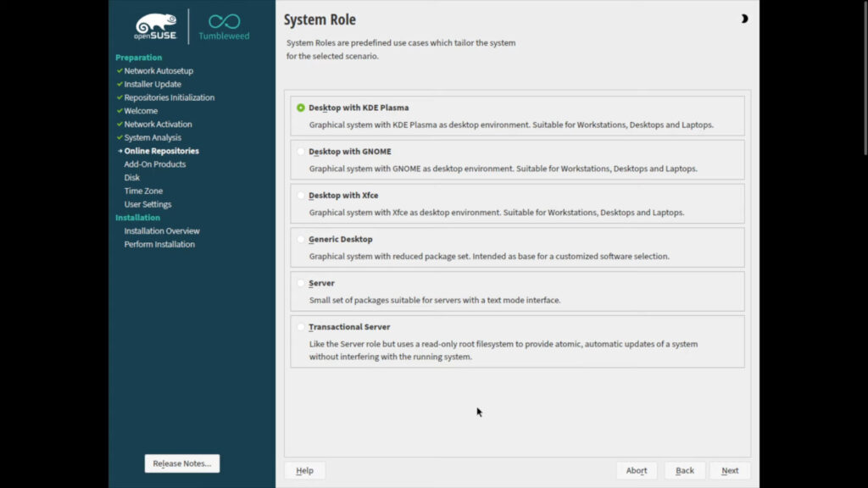This screenshot has height=488, width=868.
Task: Click the Server text mode description
Action: click(x=435, y=300)
